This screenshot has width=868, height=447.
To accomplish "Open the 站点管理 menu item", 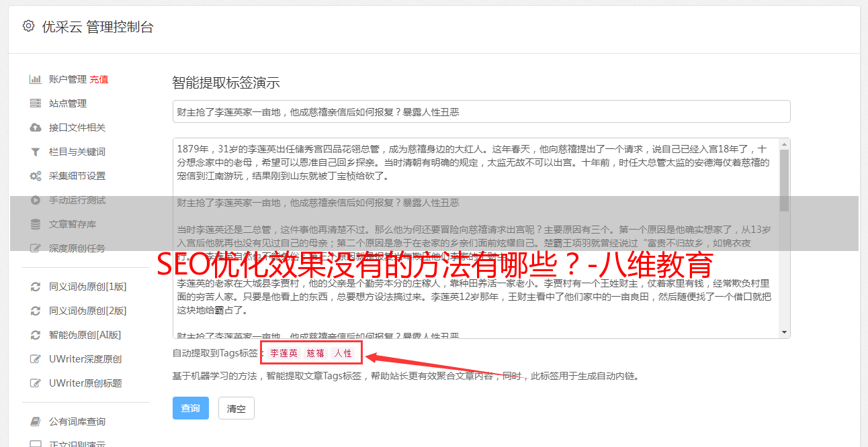I will 68,103.
